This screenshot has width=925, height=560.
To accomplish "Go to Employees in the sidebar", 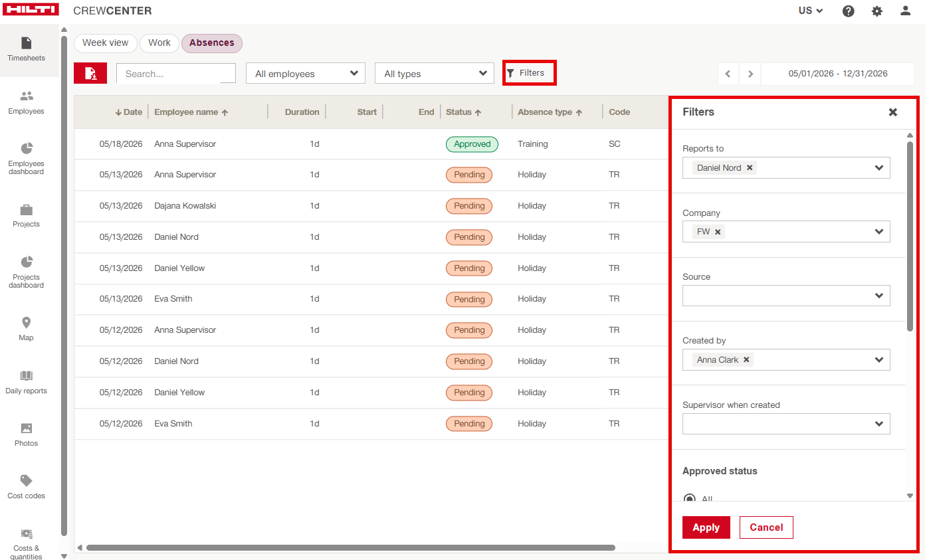I will point(27,103).
